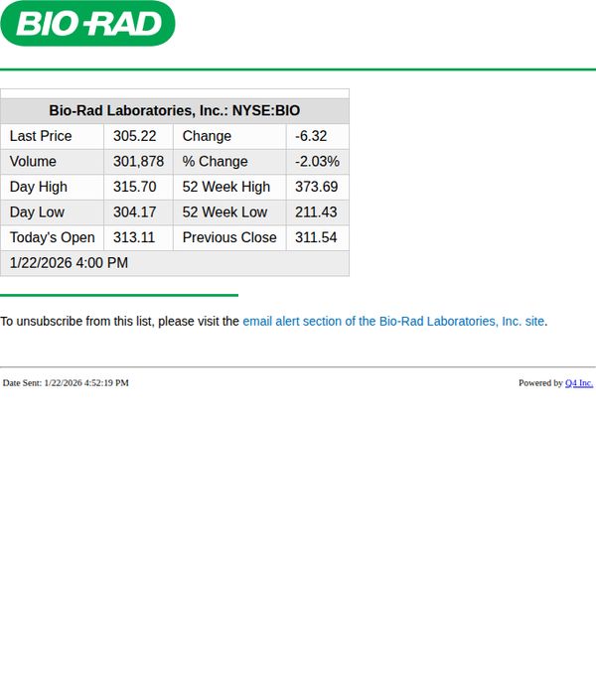The image size is (596, 700).
Task: Select the 52 Week Low label
Action: (x=224, y=212)
